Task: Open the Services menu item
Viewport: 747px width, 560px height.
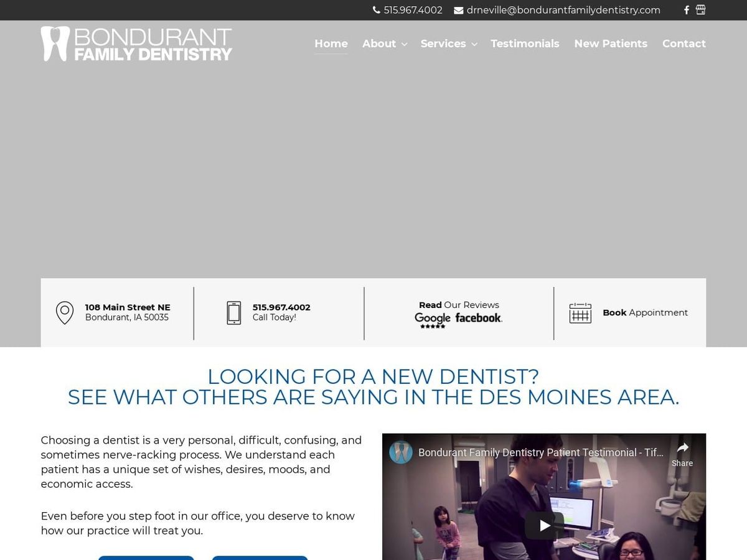Action: pyautogui.click(x=443, y=44)
